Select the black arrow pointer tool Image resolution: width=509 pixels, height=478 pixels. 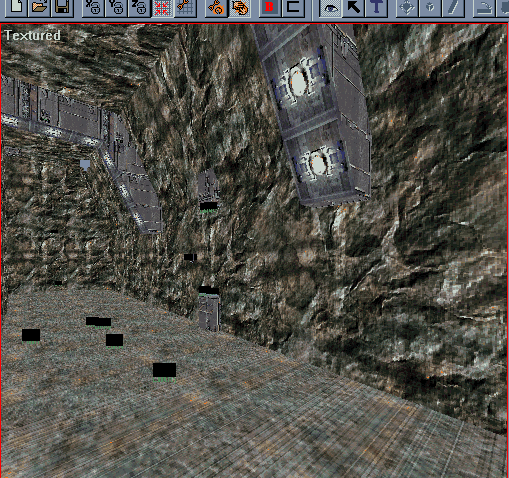[353, 7]
